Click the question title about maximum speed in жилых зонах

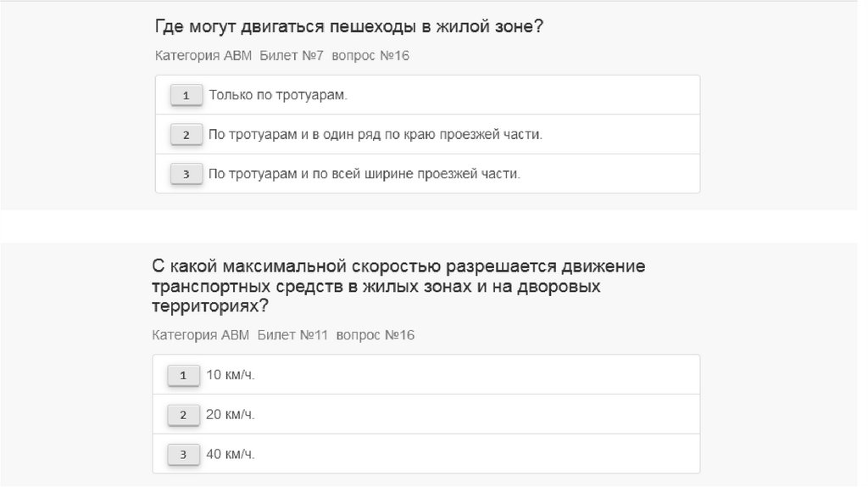398,286
